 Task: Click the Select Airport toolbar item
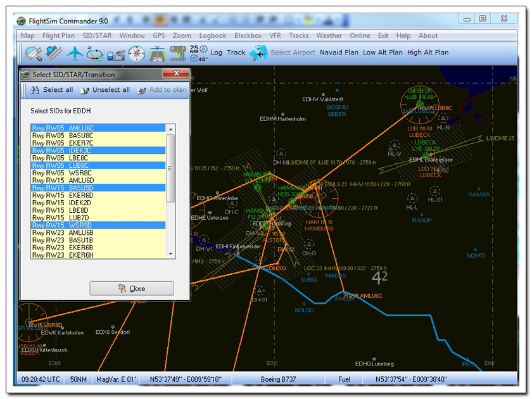(293, 53)
